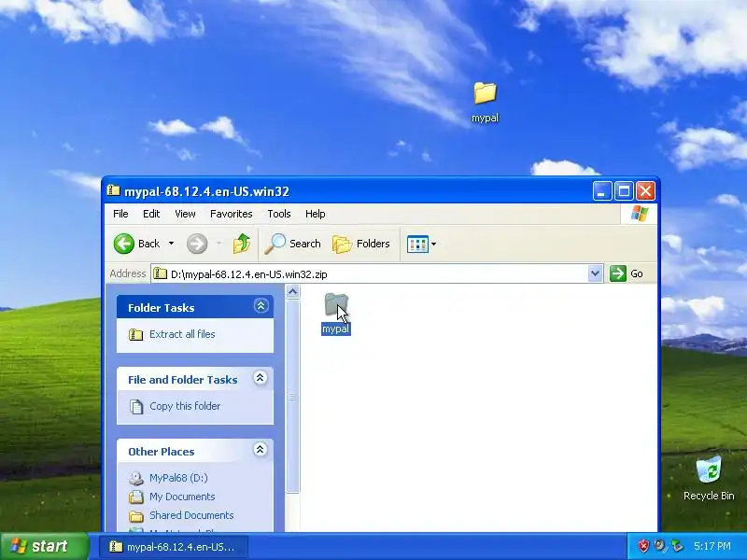
Task: Click the green arrows tray icon
Action: tap(676, 546)
